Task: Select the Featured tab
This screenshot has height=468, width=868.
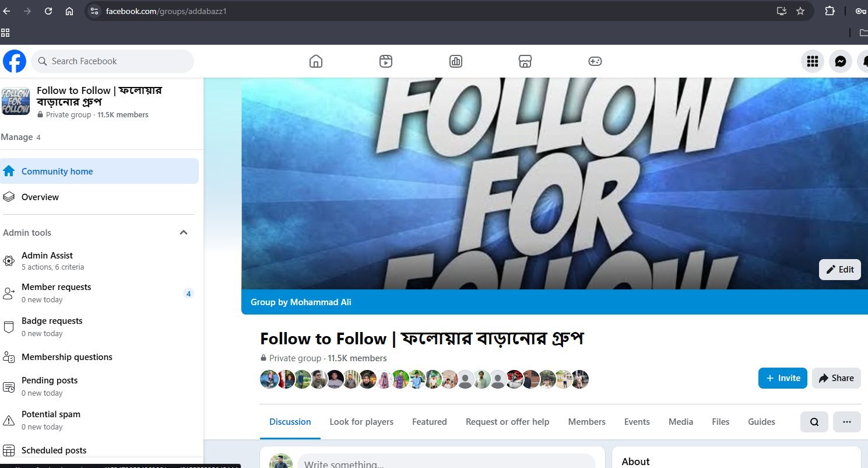Action: (x=430, y=422)
